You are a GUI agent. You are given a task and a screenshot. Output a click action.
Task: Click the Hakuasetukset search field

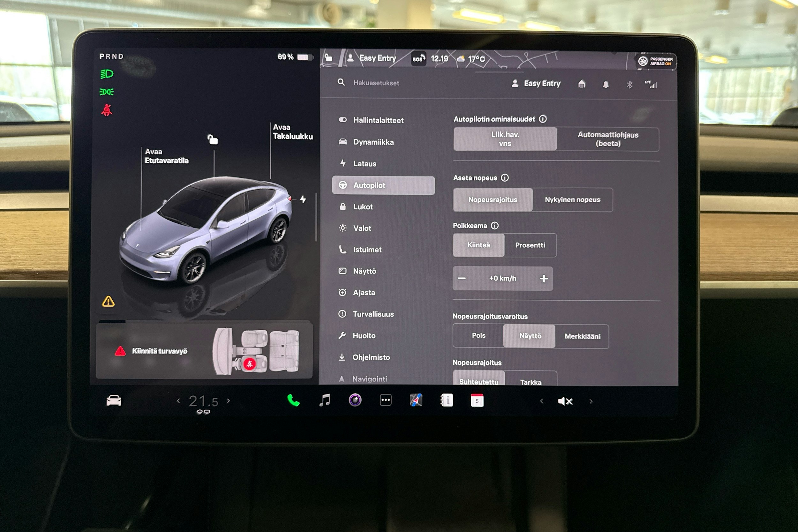coord(376,83)
